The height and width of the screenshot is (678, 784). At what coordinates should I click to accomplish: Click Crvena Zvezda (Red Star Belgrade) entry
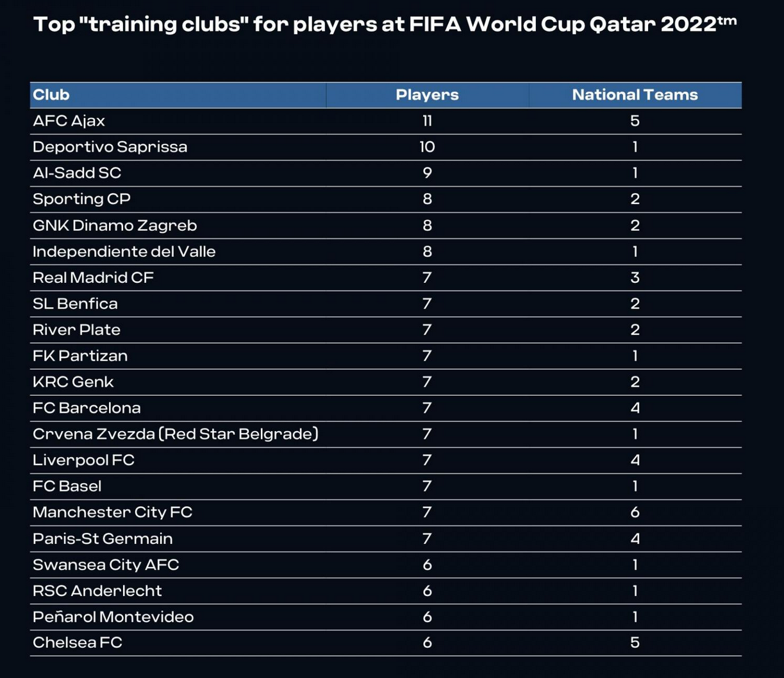176,434
